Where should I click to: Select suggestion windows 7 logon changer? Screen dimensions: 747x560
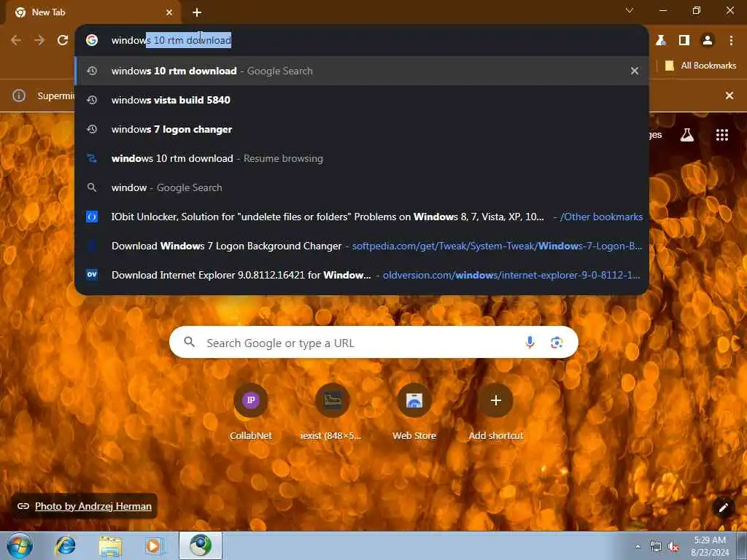coord(362,129)
